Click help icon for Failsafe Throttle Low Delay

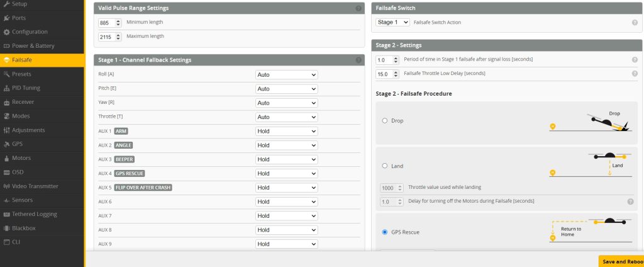[635, 74]
